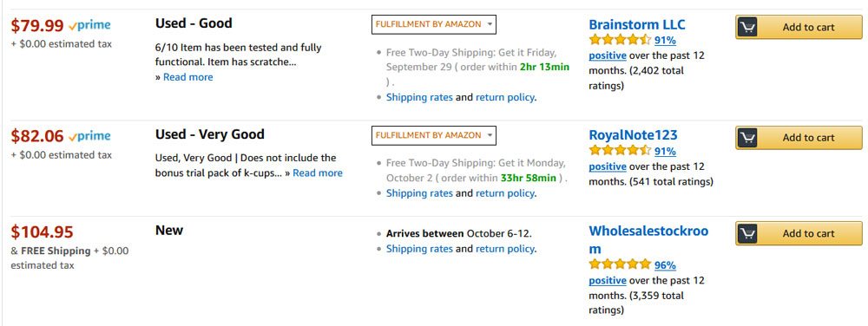Click star rating under RoyalNote123
The height and width of the screenshot is (326, 868).
(620, 150)
